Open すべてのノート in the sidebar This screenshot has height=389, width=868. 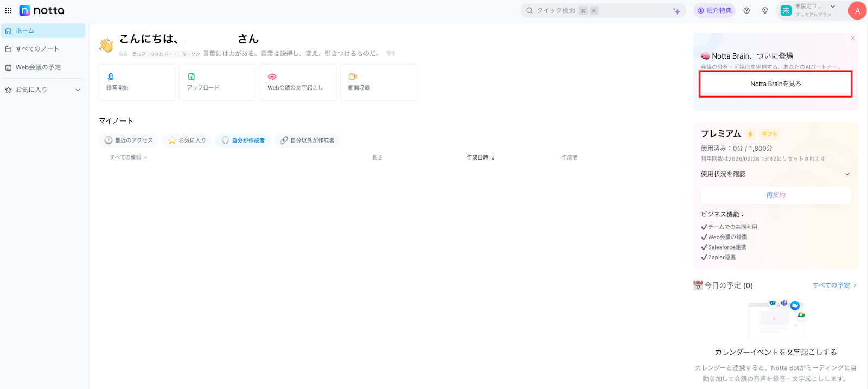click(x=43, y=49)
